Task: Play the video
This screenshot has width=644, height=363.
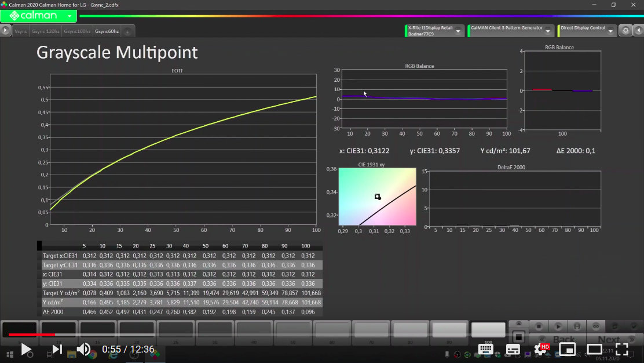Action: (x=26, y=349)
